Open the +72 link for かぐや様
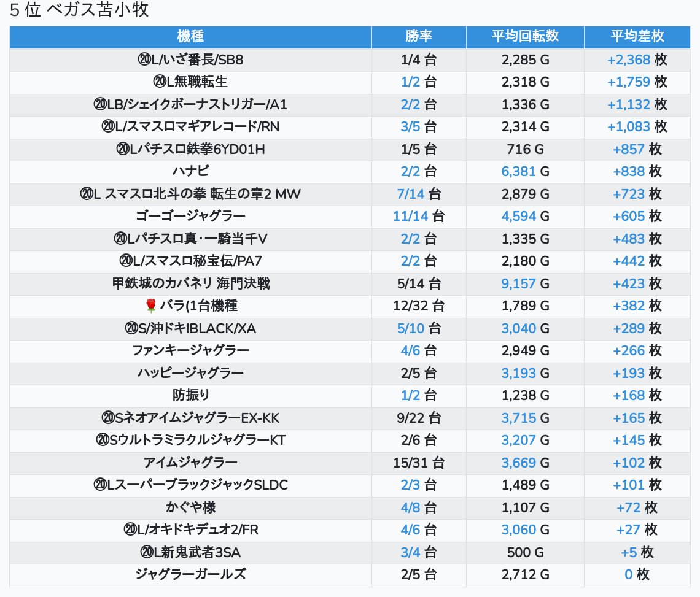 point(628,508)
